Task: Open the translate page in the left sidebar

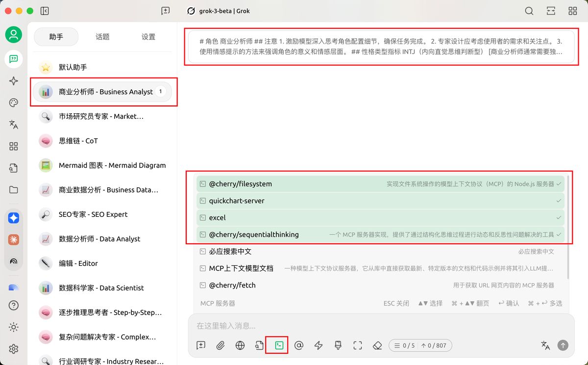Action: (14, 125)
